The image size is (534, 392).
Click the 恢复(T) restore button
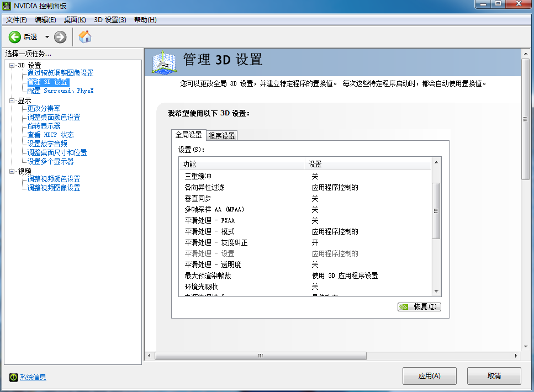pyautogui.click(x=420, y=307)
